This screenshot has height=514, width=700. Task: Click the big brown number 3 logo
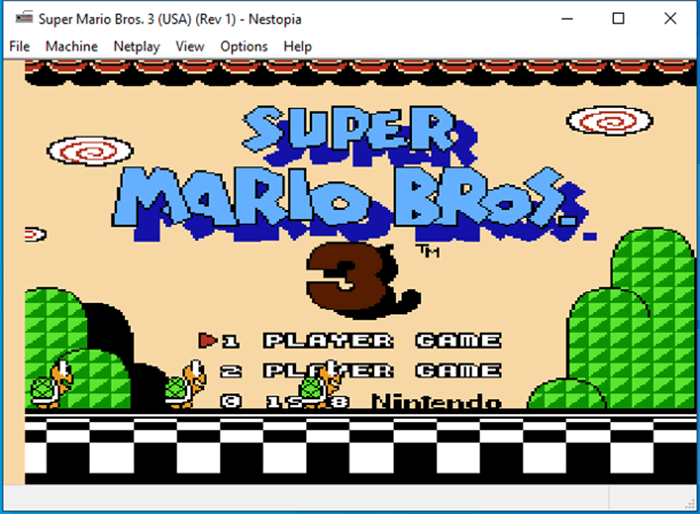coord(344,277)
